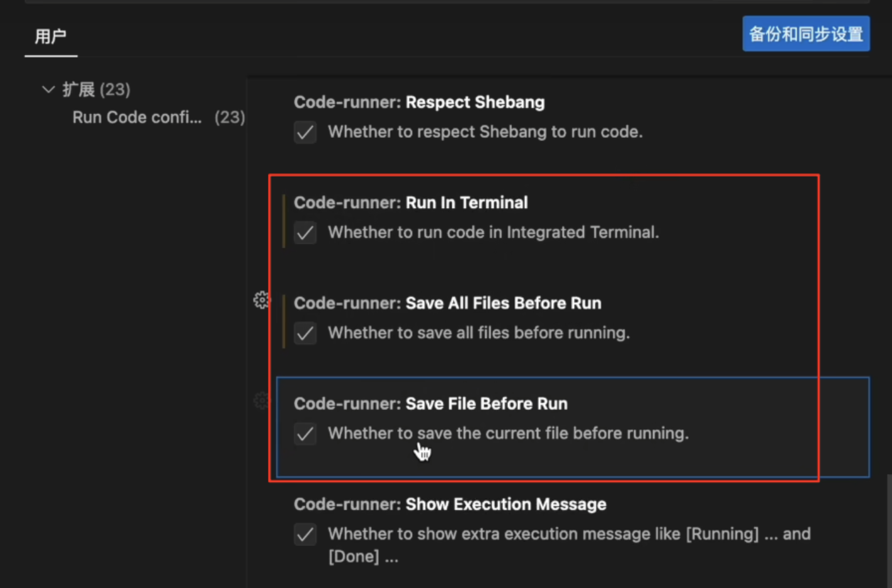Click 'Whether to save the current file' description
The image size is (892, 588).
click(509, 433)
